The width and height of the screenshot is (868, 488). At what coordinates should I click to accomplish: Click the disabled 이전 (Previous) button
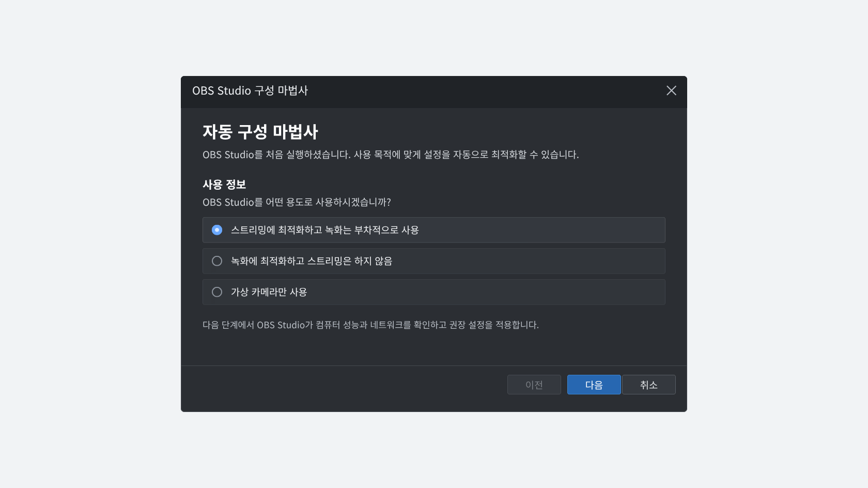[x=534, y=385]
